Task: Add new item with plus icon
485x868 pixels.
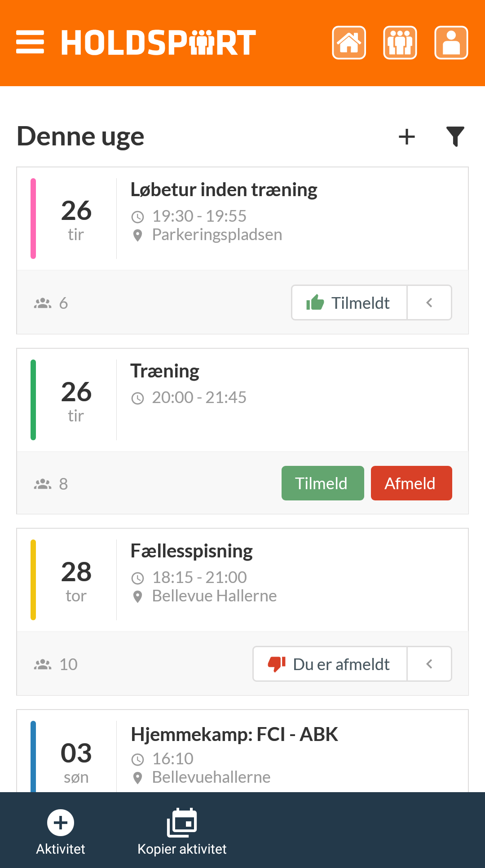Action: point(407,137)
